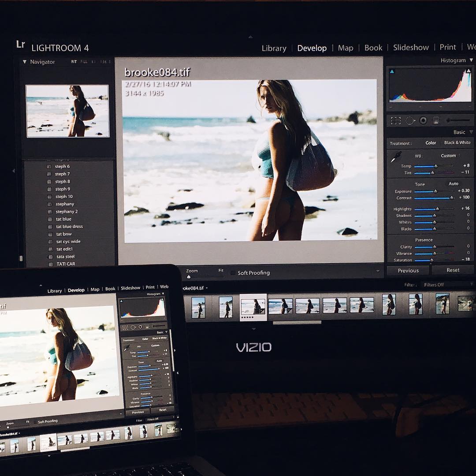The width and height of the screenshot is (476, 476).
Task: Collapse the Histogram panel
Action: coord(471,60)
